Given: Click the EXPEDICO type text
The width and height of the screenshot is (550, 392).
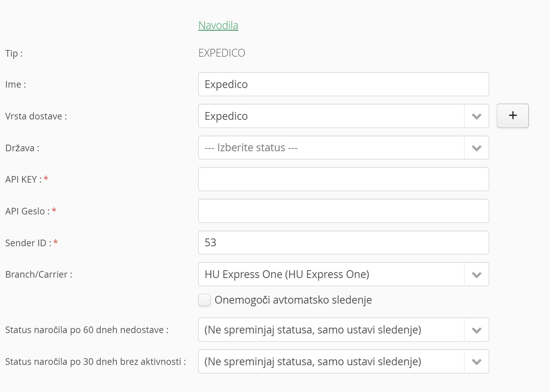Looking at the screenshot, I should tap(222, 53).
